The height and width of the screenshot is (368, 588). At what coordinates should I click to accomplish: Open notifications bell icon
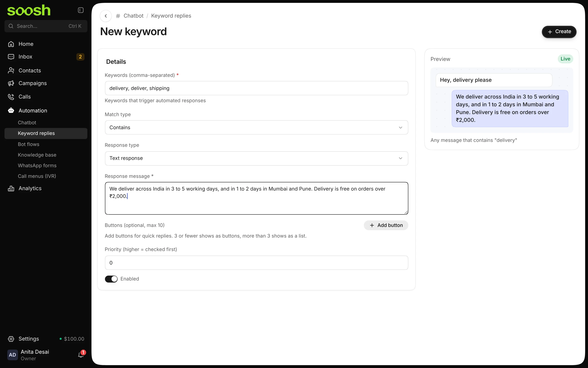coord(81,355)
